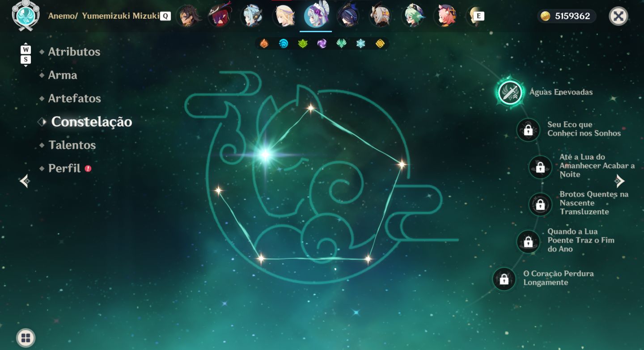Image resolution: width=644 pixels, height=350 pixels.
Task: Select locked Brotos Quentes na Nascente Transluzente
Action: (540, 204)
